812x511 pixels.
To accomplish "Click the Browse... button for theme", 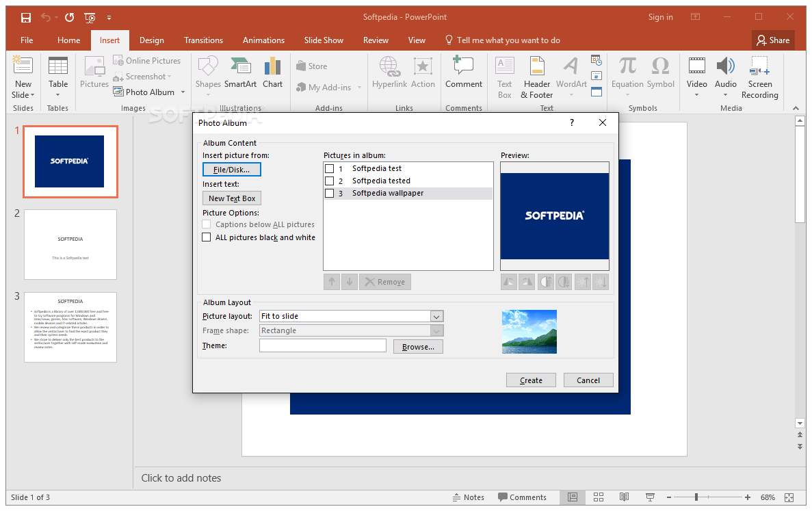I will click(x=418, y=347).
